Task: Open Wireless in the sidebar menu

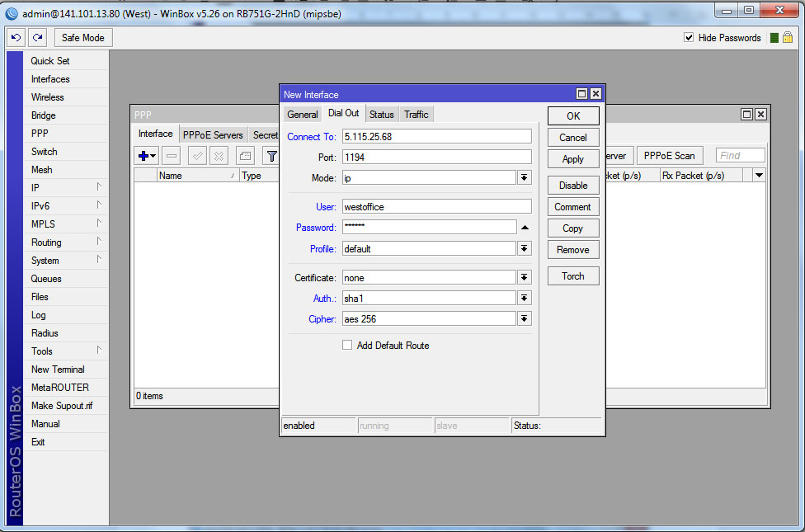Action: click(47, 97)
